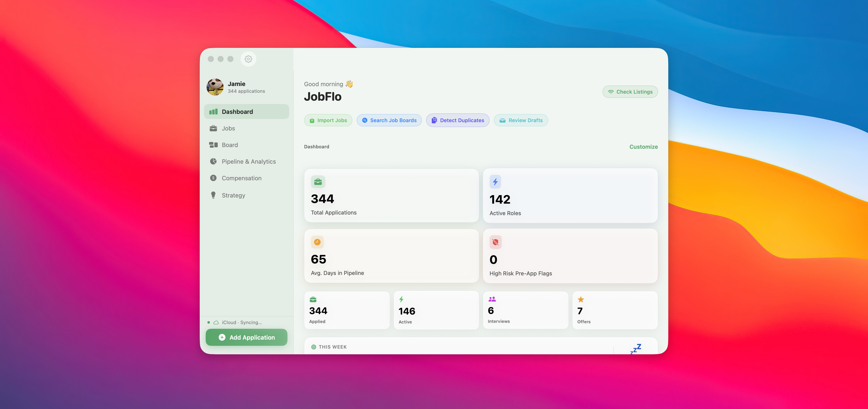Viewport: 868px width, 409px height.
Task: Click the green sync status dot
Action: tap(209, 322)
